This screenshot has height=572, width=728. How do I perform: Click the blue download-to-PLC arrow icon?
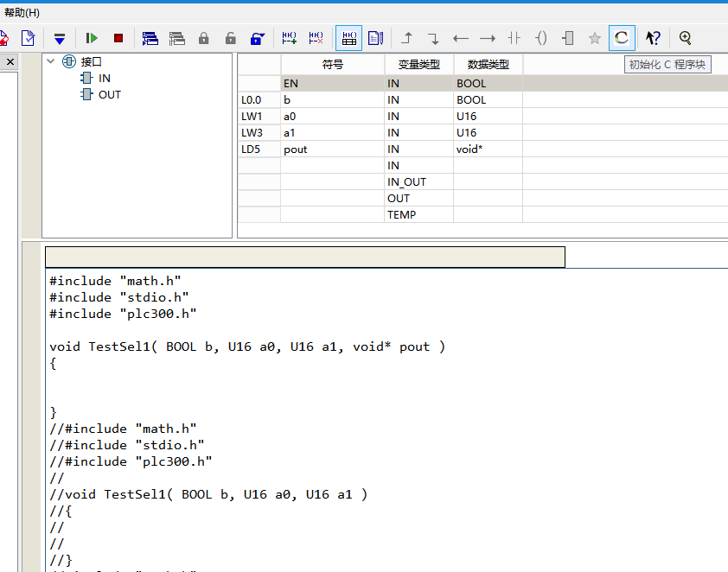[60, 38]
